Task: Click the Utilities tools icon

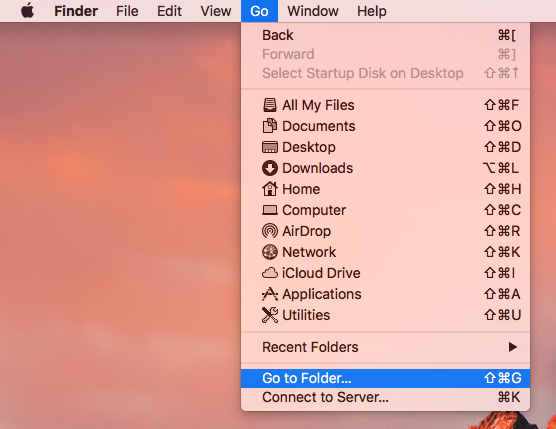Action: pyautogui.click(x=269, y=315)
